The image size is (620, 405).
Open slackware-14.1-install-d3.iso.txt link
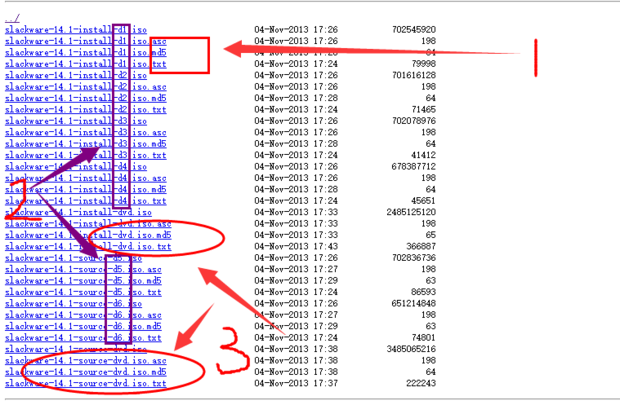[x=86, y=155]
